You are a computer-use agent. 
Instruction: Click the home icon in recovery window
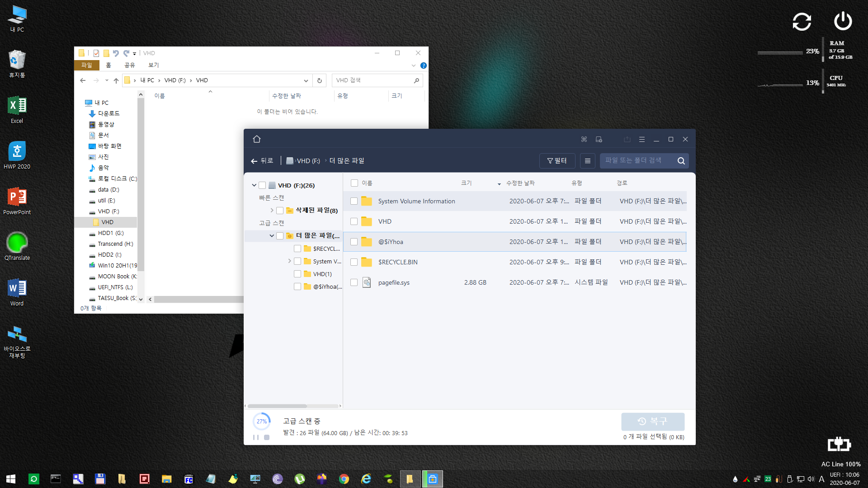coord(257,139)
